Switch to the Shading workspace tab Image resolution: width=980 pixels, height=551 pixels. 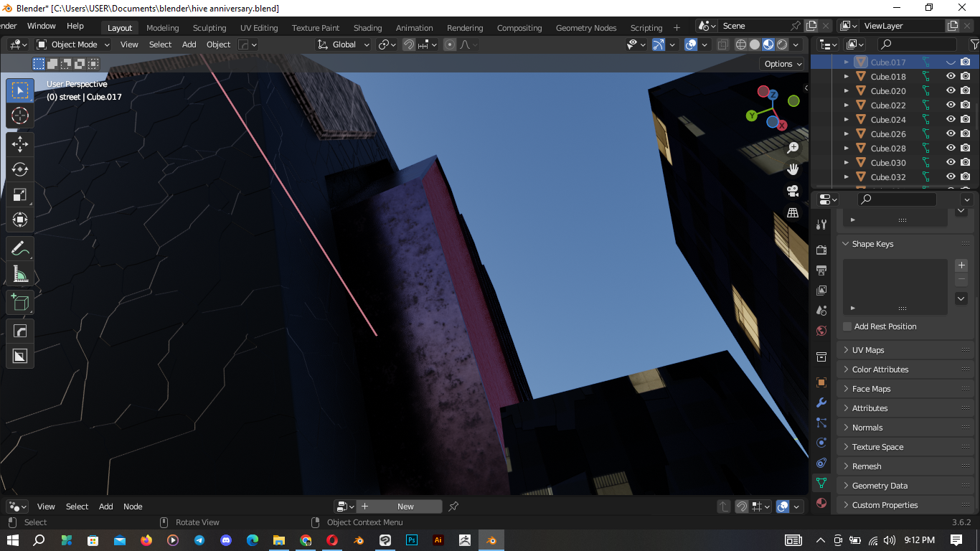click(367, 28)
